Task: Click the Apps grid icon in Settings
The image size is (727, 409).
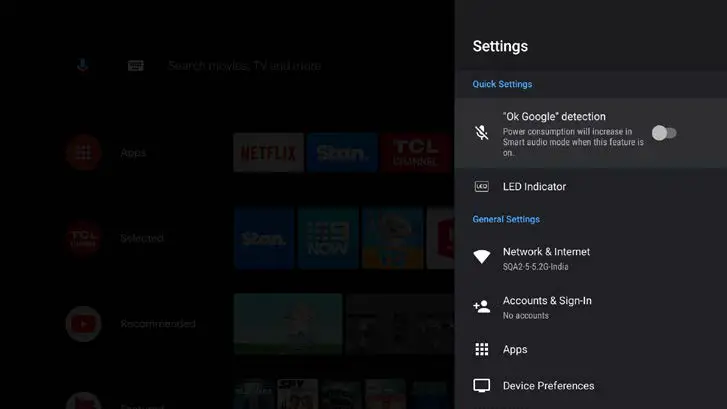Action: click(x=482, y=350)
